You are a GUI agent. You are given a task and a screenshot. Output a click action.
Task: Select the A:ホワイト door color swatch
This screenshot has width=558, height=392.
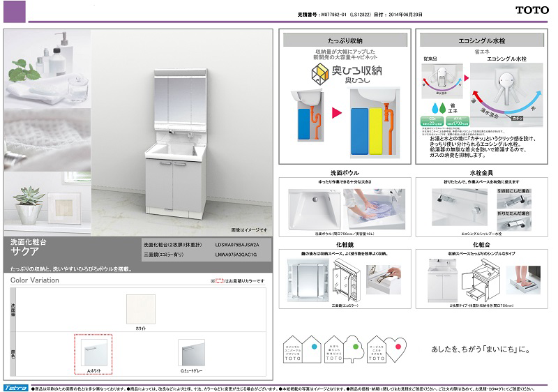point(93,352)
